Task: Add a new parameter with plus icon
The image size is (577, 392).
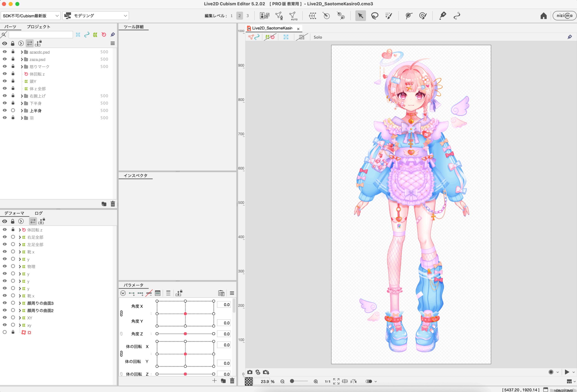Action: click(215, 381)
